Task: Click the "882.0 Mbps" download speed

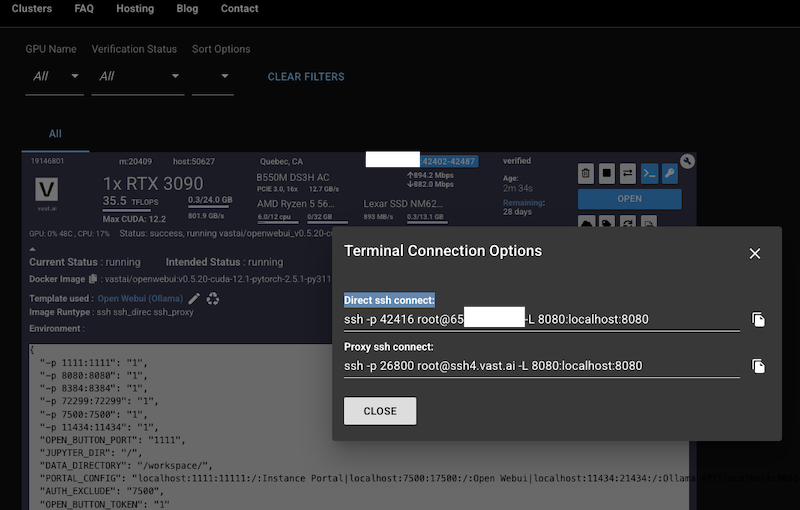Action: coord(430,184)
